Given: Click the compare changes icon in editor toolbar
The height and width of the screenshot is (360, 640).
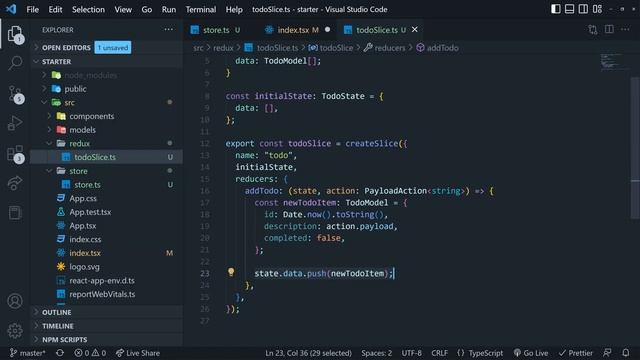Looking at the screenshot, I should (593, 29).
